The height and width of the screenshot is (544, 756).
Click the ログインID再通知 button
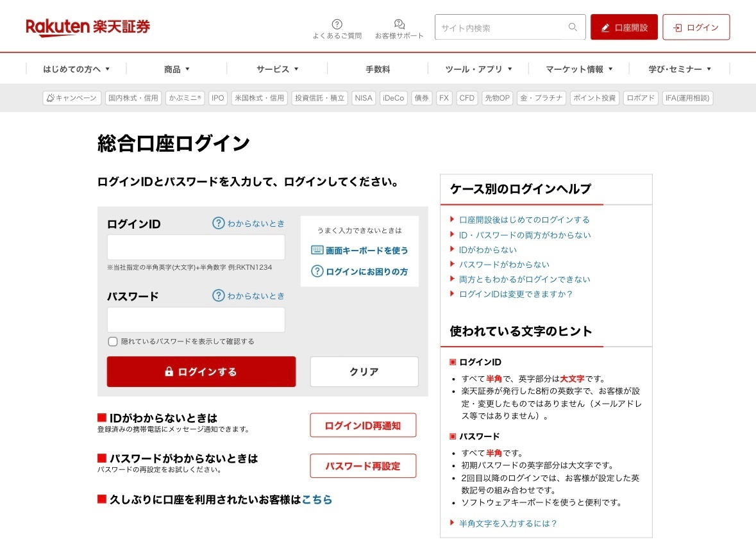click(363, 425)
